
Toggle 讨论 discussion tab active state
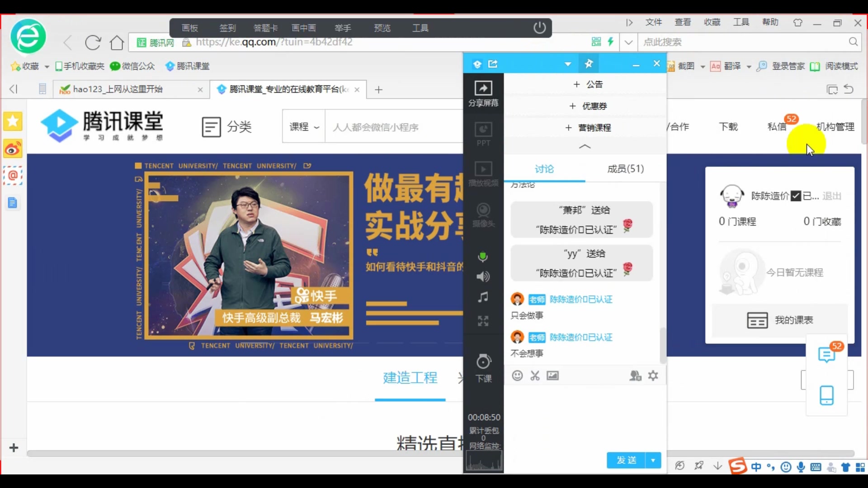point(544,169)
